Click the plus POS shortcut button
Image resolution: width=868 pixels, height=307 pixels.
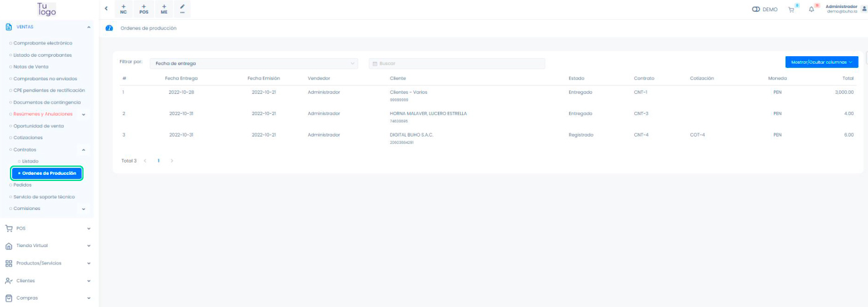click(x=144, y=9)
